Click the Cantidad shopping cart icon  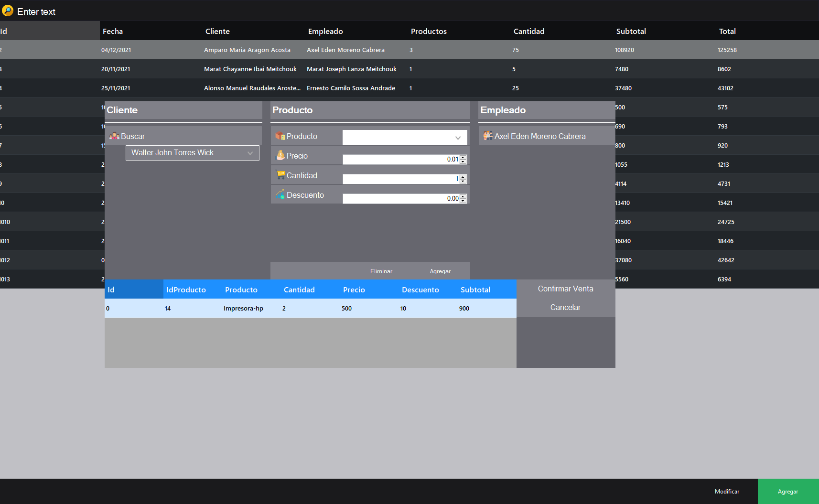click(280, 175)
